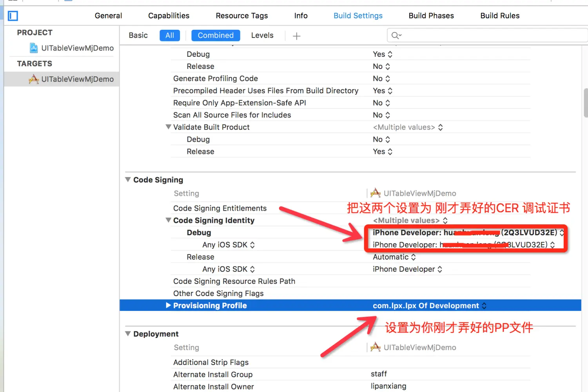Select the Additional Strip Flags row
Viewport: 588px width, 392px height.
(x=350, y=362)
